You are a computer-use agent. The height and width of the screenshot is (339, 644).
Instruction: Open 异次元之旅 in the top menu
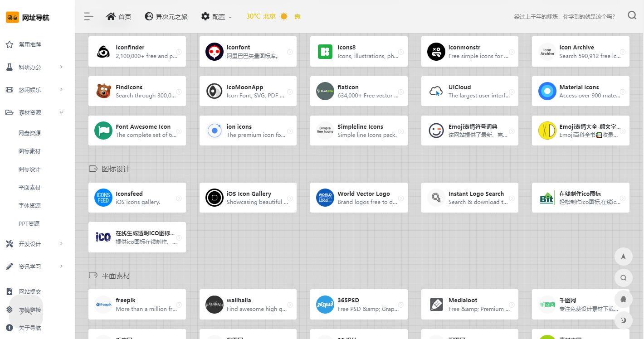click(166, 17)
